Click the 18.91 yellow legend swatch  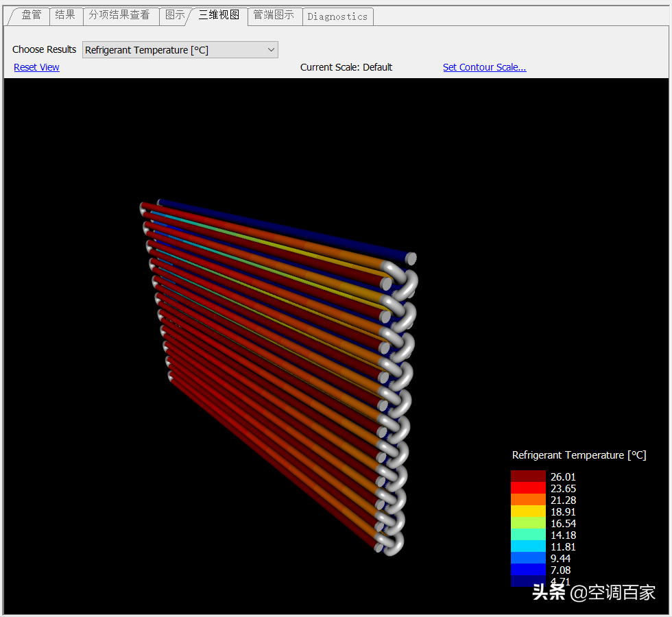click(528, 511)
